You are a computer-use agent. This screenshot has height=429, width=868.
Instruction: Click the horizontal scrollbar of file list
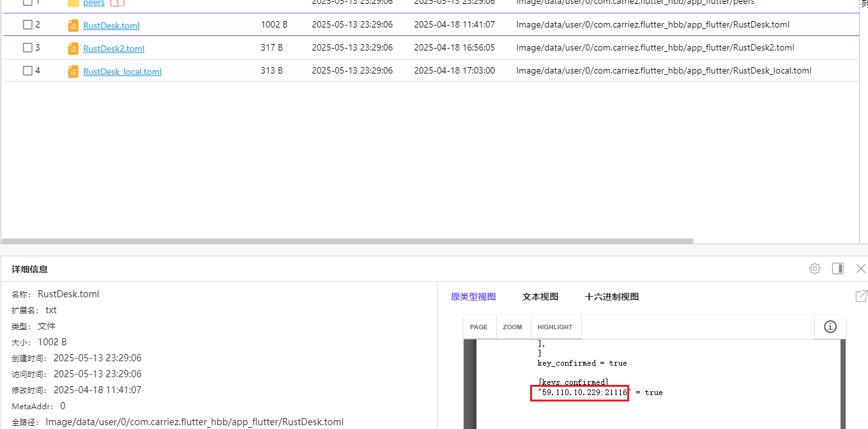click(x=347, y=241)
